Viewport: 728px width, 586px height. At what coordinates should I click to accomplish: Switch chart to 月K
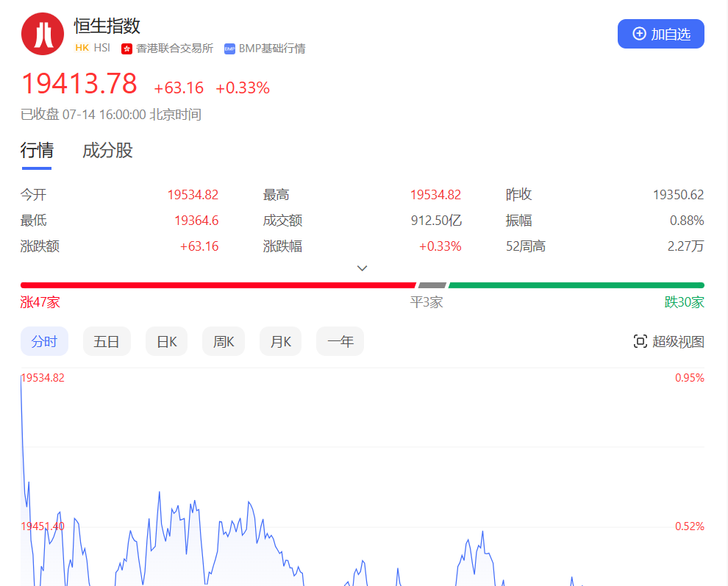tap(280, 341)
